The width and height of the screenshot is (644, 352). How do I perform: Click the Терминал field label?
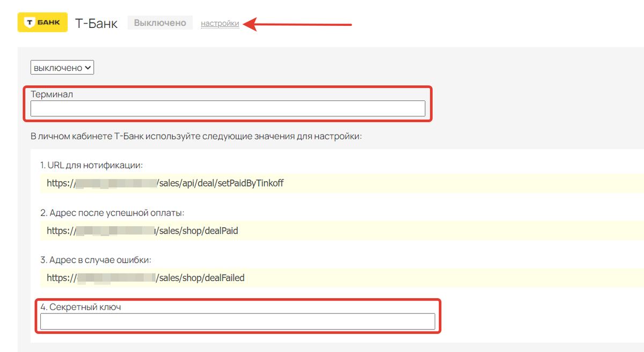pyautogui.click(x=52, y=94)
